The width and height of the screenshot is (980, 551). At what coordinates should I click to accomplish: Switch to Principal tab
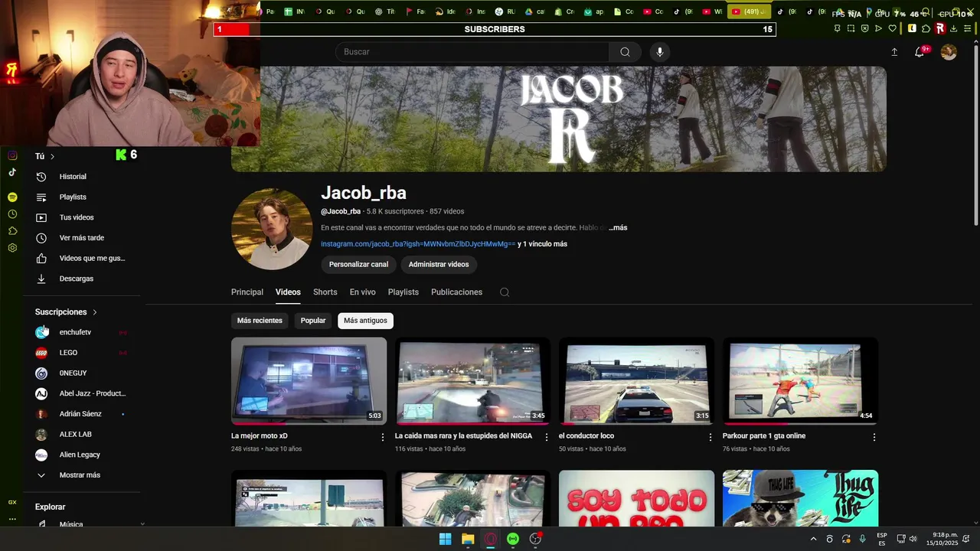point(247,292)
